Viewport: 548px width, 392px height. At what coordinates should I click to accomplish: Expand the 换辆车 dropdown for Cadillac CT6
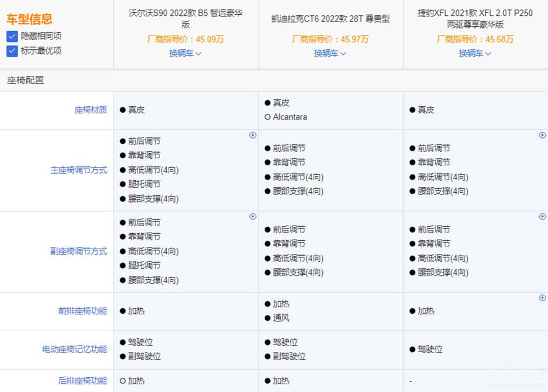point(330,54)
